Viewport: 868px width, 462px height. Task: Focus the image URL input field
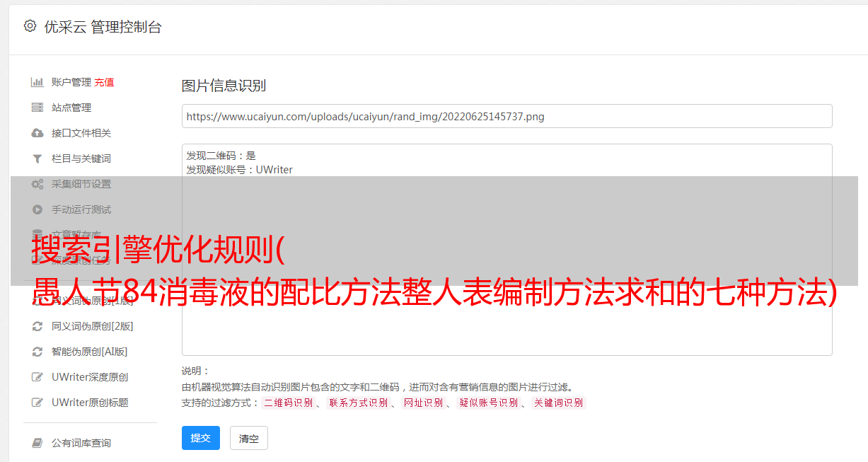[507, 116]
